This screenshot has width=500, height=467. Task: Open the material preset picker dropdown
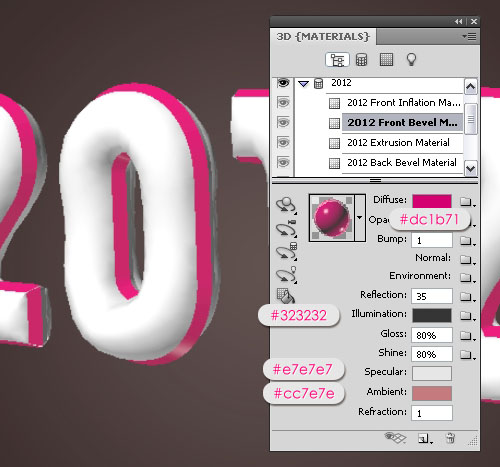click(x=360, y=218)
